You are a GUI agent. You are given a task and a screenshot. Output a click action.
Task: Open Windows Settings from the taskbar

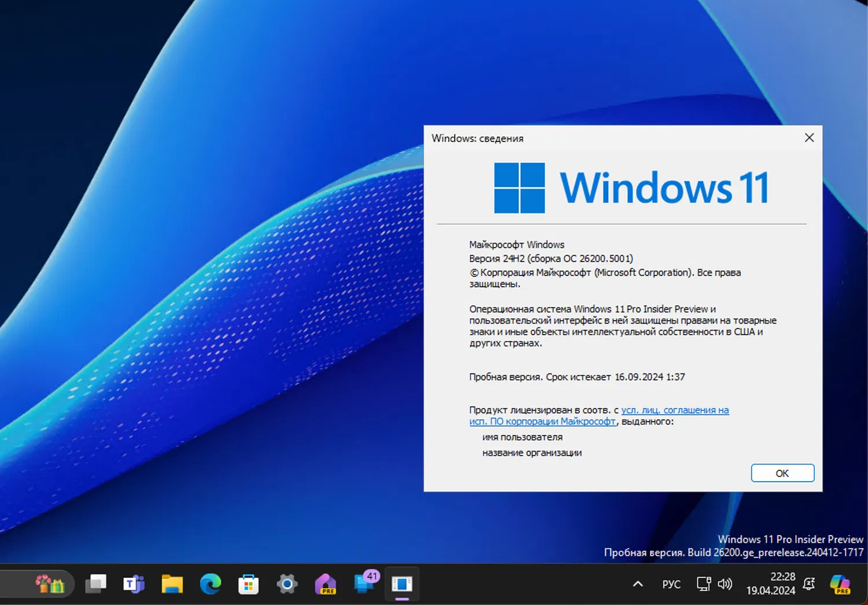point(287,584)
